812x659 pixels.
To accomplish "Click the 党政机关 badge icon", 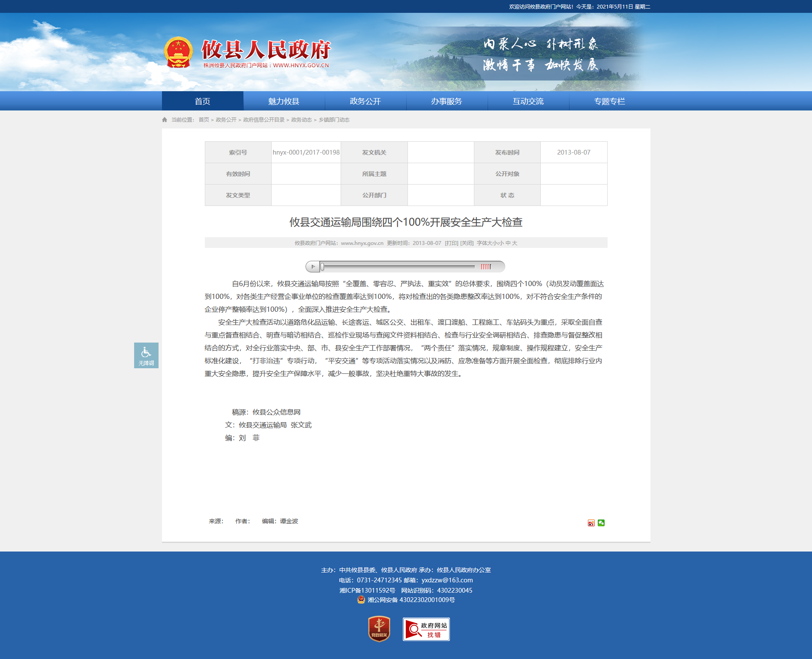I will (379, 629).
